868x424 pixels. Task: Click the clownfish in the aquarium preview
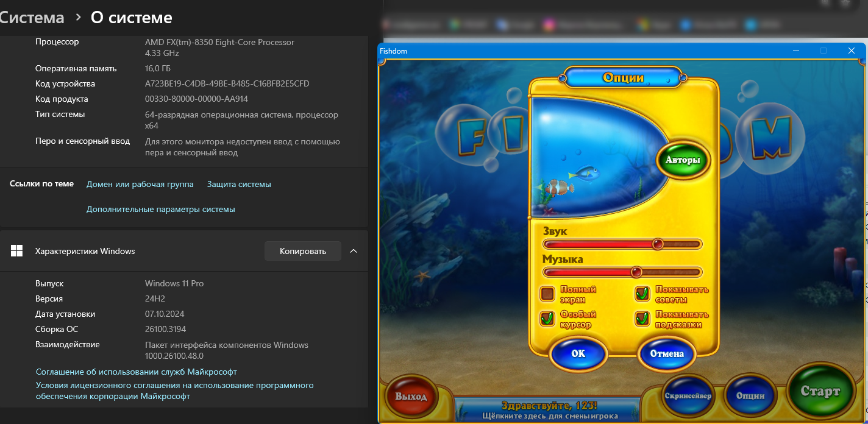tap(558, 187)
